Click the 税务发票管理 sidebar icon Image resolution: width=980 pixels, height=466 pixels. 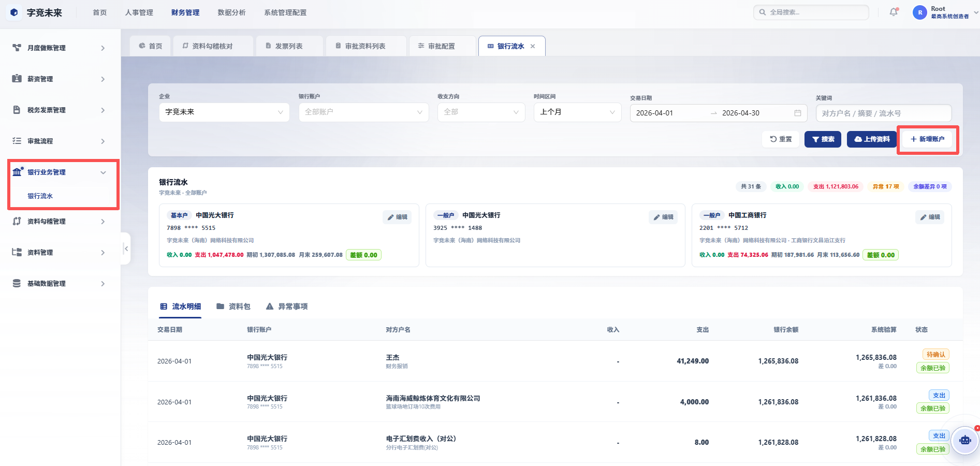tap(17, 110)
